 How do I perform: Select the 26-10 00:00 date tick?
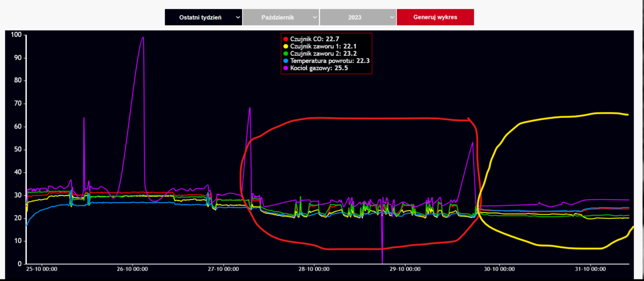132,269
